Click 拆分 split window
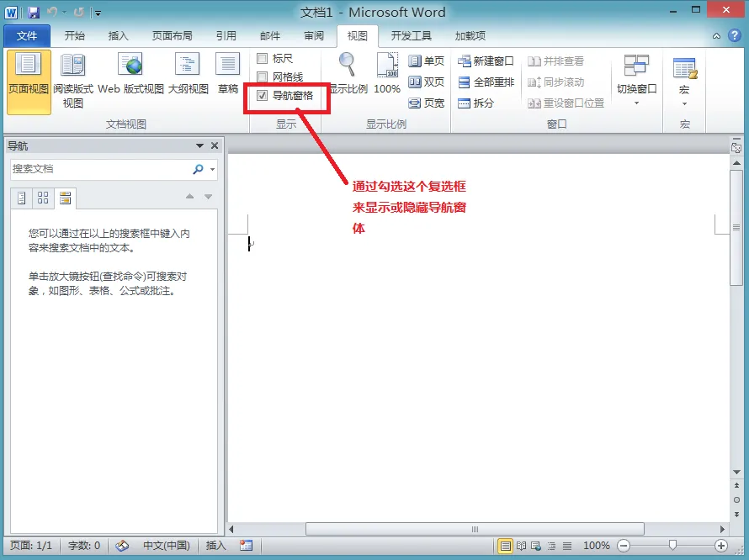 click(475, 103)
